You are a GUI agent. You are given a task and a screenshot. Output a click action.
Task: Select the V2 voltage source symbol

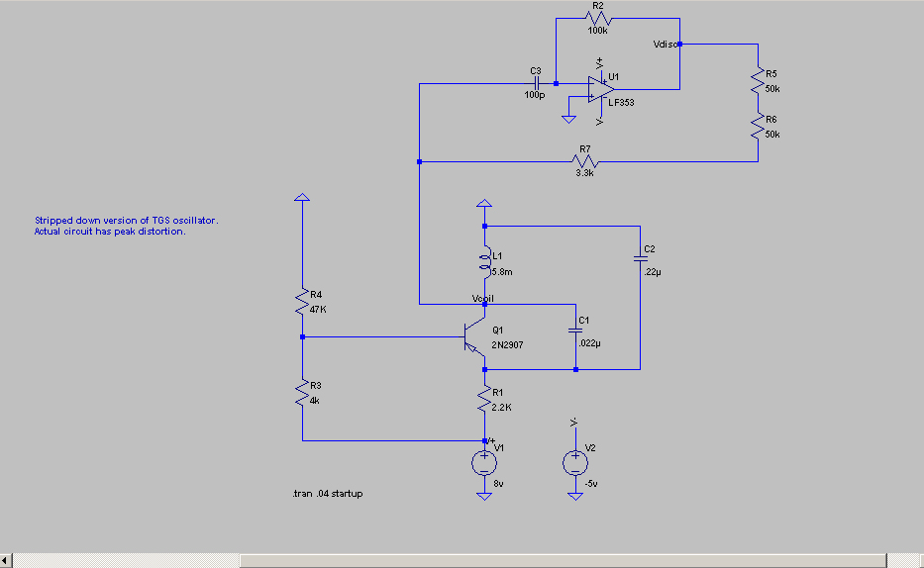click(x=575, y=463)
